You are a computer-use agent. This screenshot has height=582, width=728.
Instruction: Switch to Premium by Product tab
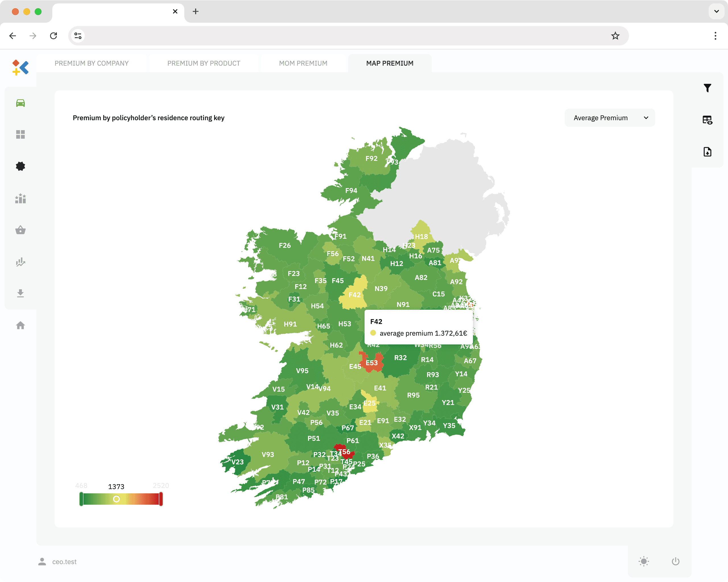coord(204,63)
